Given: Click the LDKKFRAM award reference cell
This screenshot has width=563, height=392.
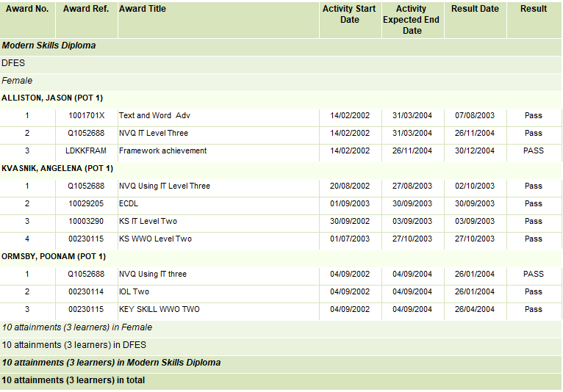Looking at the screenshot, I should 86,150.
